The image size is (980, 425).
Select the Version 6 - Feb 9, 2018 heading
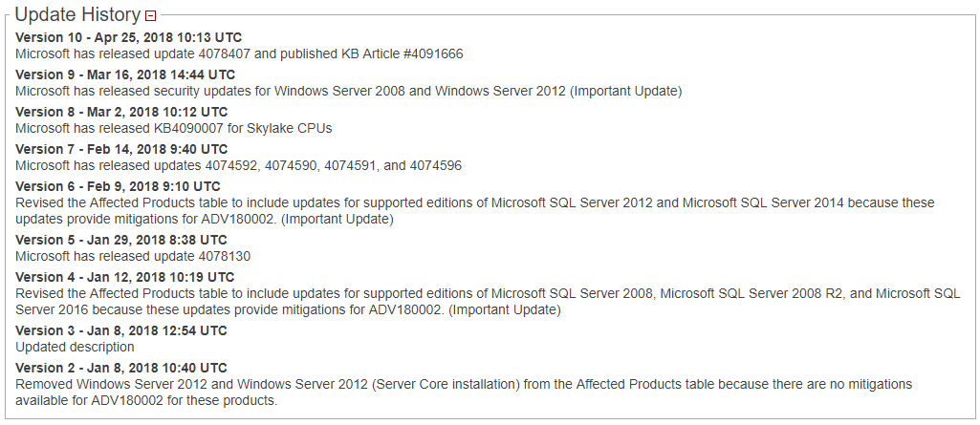119,186
